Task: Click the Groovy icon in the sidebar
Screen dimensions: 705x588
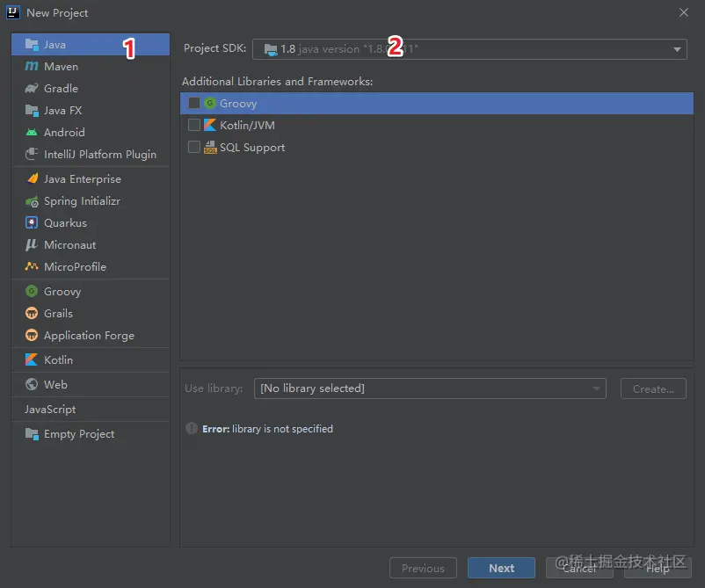Action: (32, 291)
